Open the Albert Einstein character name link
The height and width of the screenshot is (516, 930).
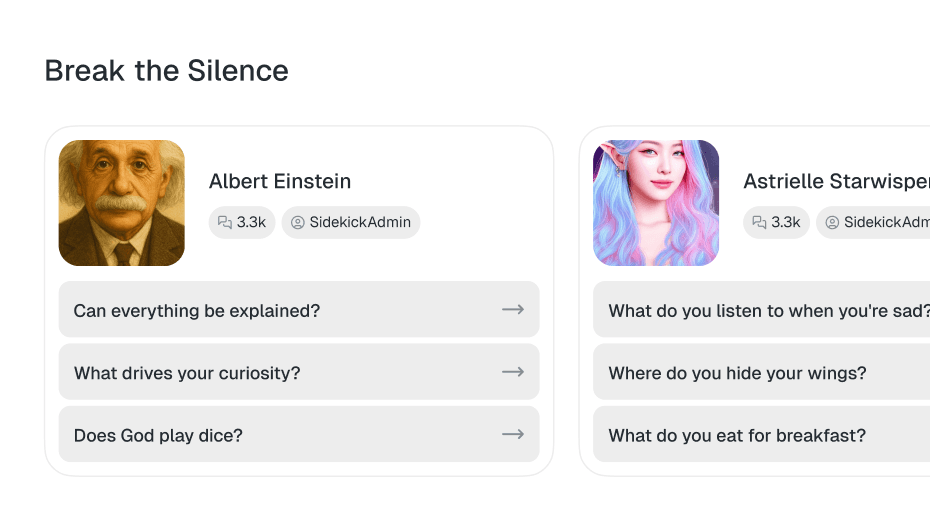click(280, 181)
